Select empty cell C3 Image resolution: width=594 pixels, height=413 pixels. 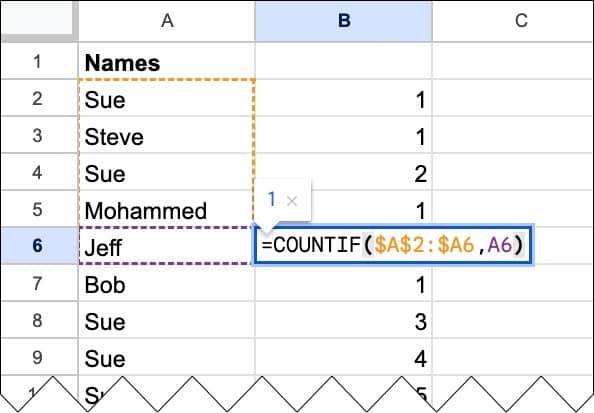click(x=513, y=135)
